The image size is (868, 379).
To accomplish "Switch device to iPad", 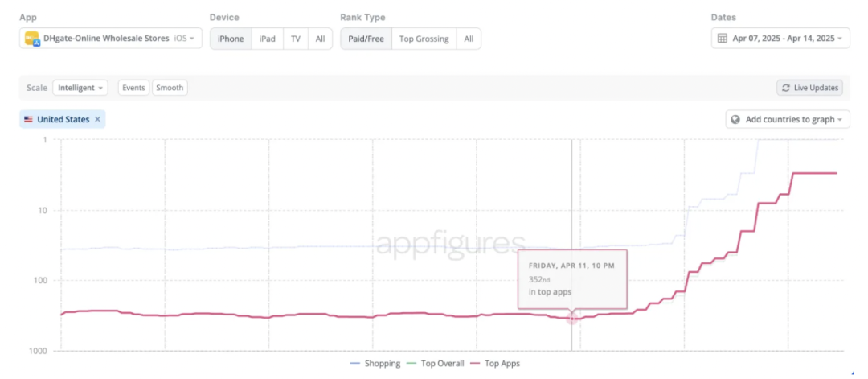I will click(x=267, y=39).
